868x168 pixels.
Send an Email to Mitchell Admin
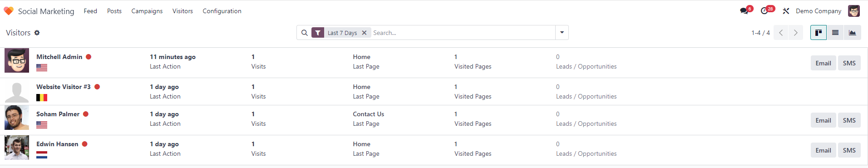(823, 63)
